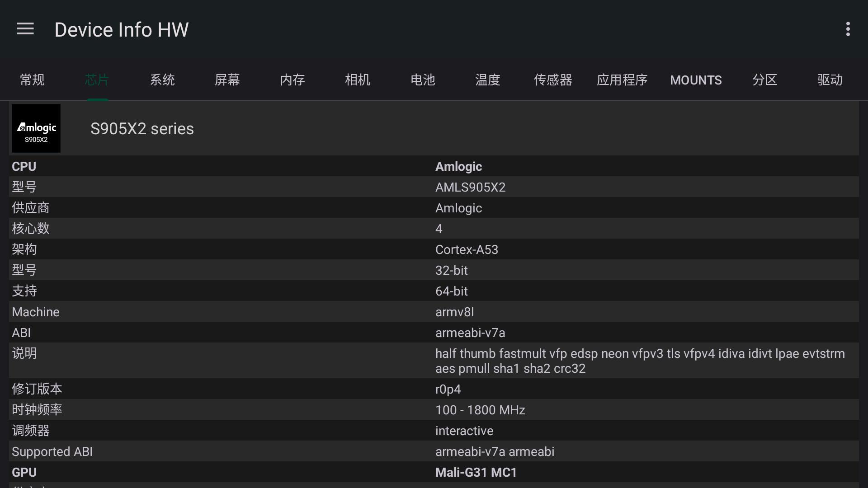Open the 电池 tab
868x488 pixels.
point(422,80)
